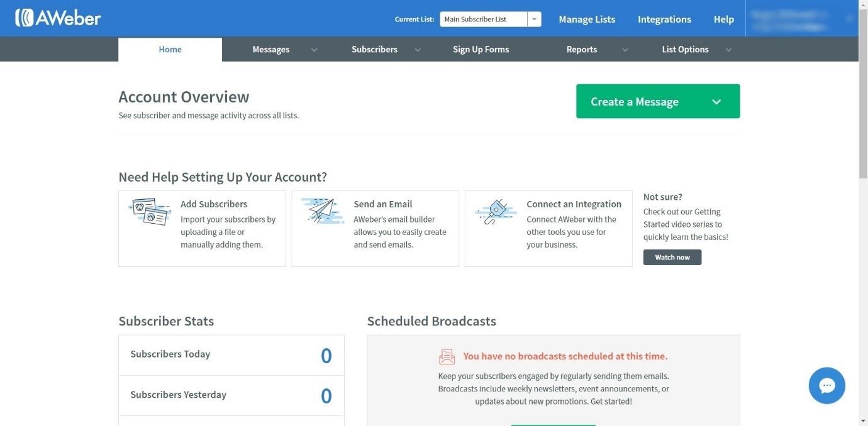Click the paper airplane Send an Email icon
868x426 pixels.
point(323,211)
